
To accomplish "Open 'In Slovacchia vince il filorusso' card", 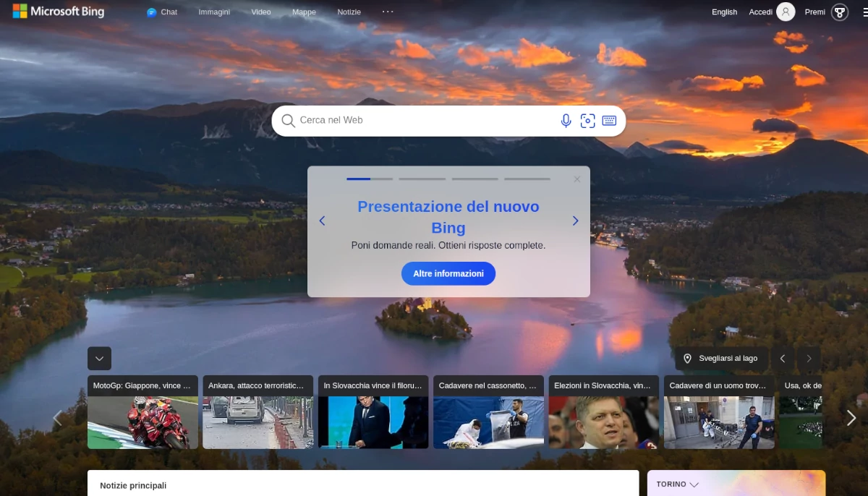I will click(373, 412).
